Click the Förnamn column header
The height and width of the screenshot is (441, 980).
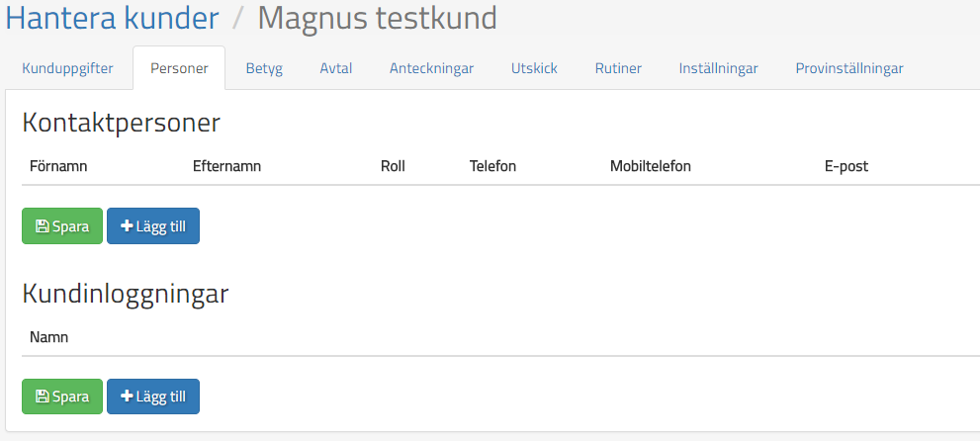[x=58, y=166]
